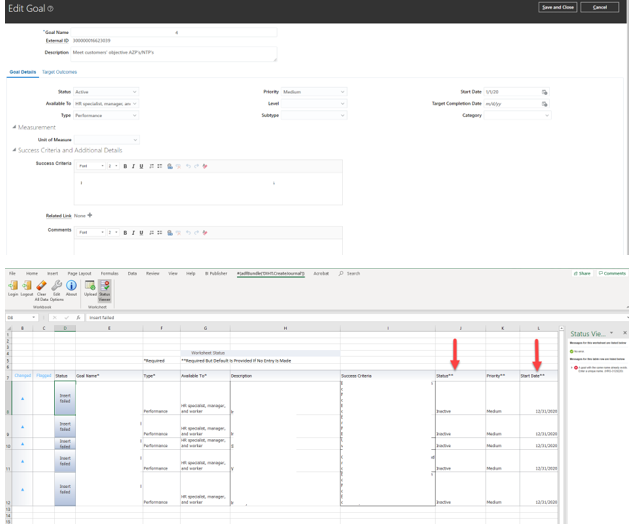Viewport: 629px width, 530px height.
Task: Switch to the Goal Details tab
Action: point(23,72)
